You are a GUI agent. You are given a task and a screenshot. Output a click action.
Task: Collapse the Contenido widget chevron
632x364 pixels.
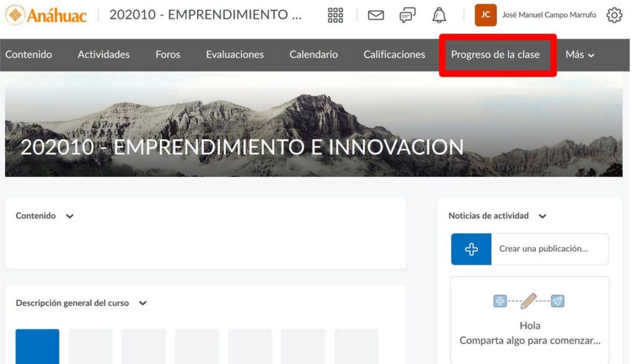[x=70, y=217]
